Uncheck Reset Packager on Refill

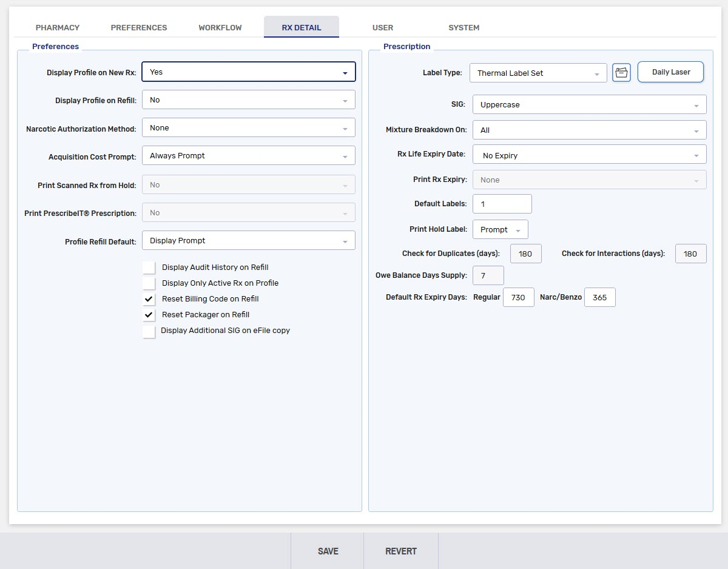(x=149, y=315)
